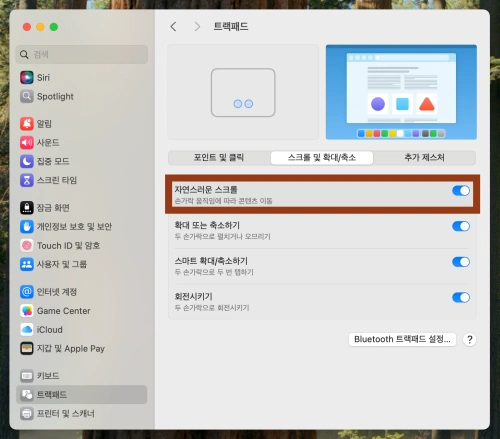Select 인터넷 계정 at-sign icon
500x439 pixels.
pos(27,292)
